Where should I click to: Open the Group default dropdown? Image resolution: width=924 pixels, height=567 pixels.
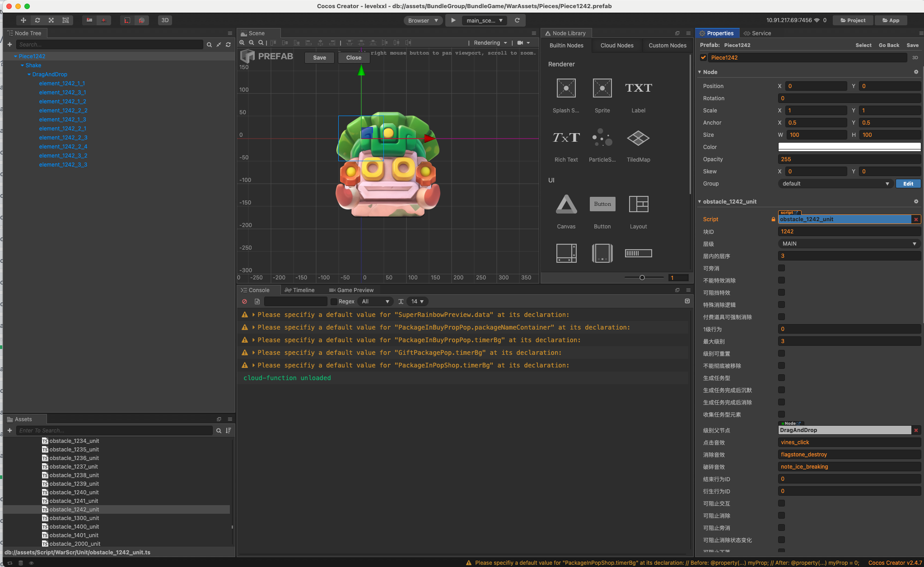[x=835, y=184]
